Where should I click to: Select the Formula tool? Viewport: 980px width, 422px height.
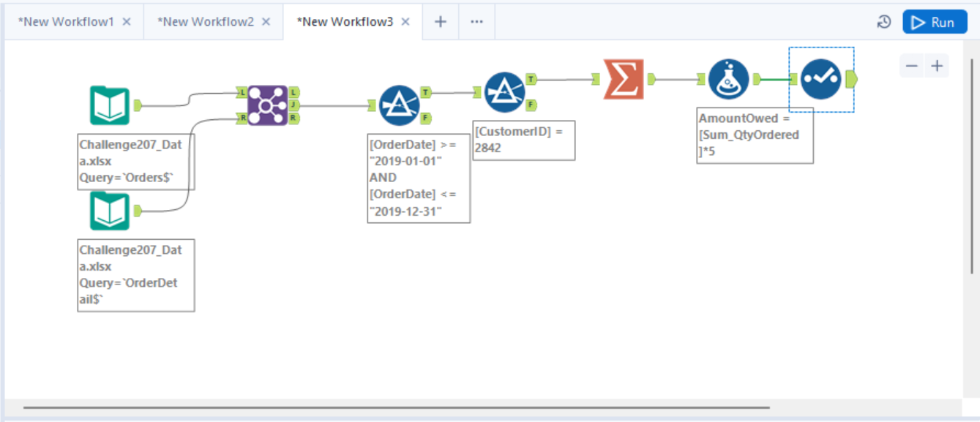point(728,79)
